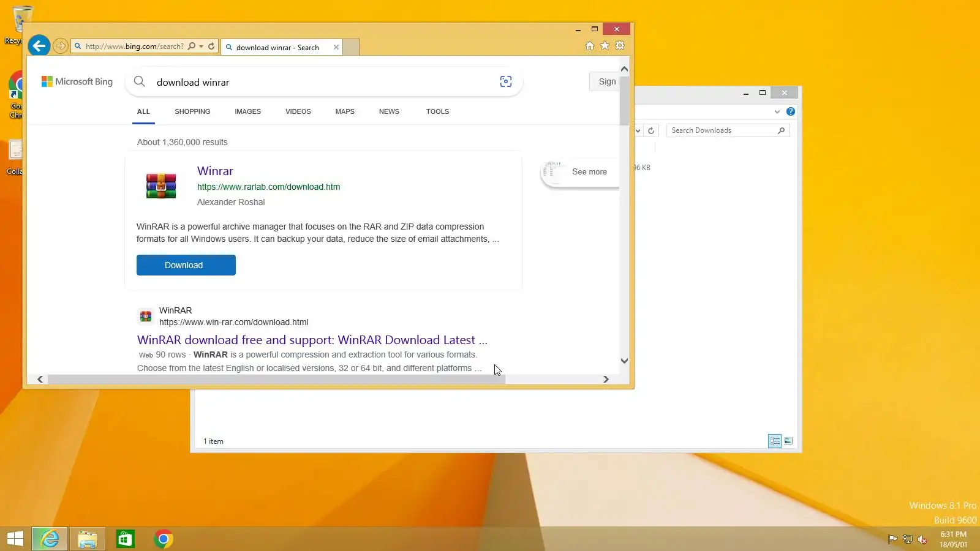This screenshot has width=980, height=551.
Task: Minimize the Internet Explorer window
Action: 578,29
